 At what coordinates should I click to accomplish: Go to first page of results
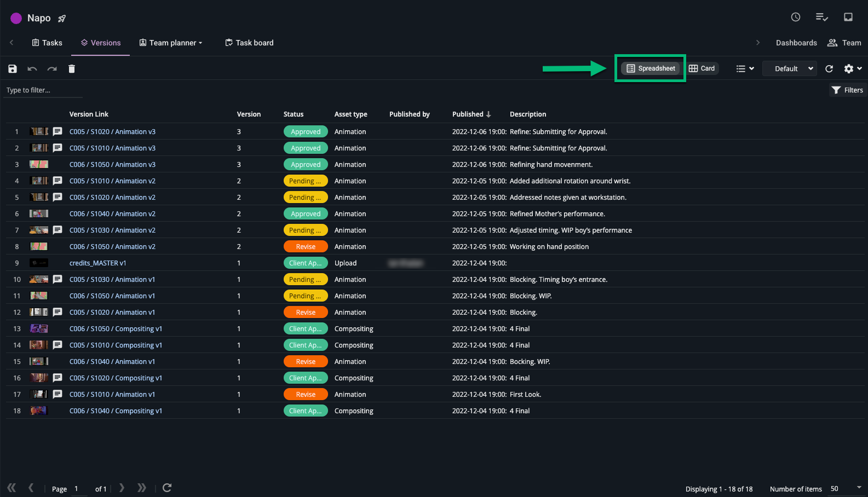(12, 488)
